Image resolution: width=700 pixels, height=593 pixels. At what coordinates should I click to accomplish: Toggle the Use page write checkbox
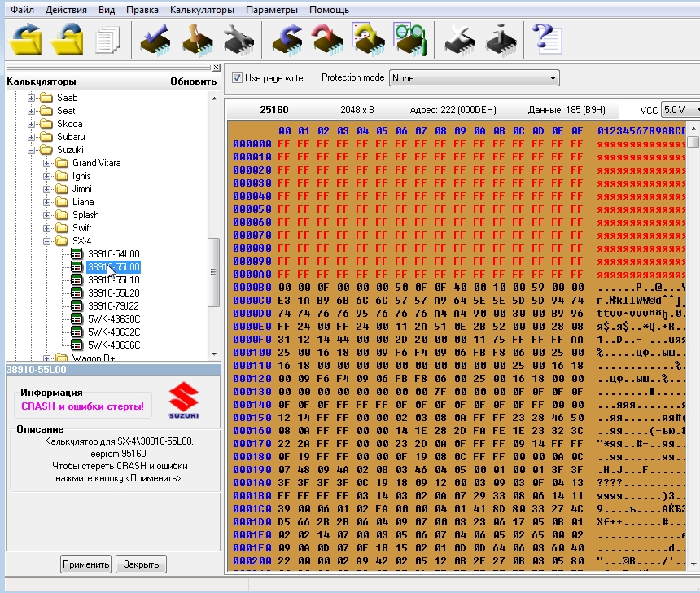(x=237, y=77)
